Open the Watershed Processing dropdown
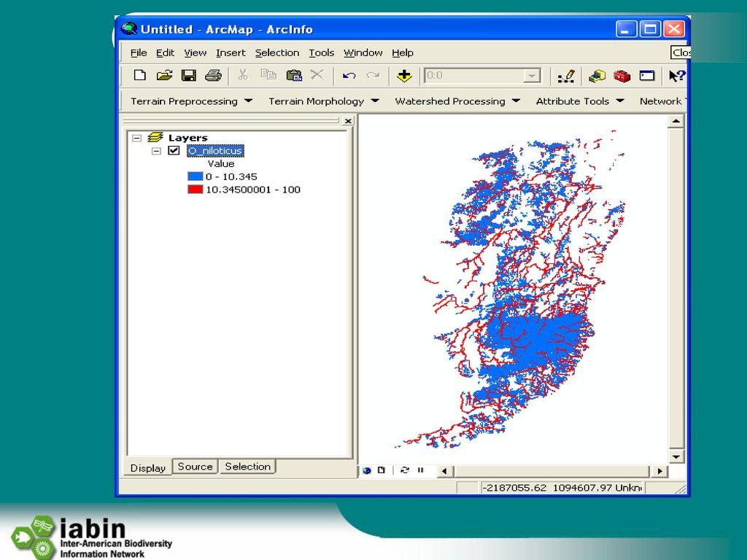The height and width of the screenshot is (560, 747). [457, 101]
